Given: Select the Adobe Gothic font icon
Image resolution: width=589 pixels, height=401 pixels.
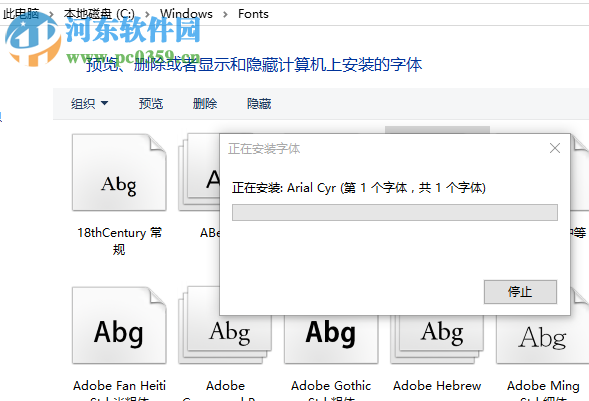Looking at the screenshot, I should click(331, 339).
